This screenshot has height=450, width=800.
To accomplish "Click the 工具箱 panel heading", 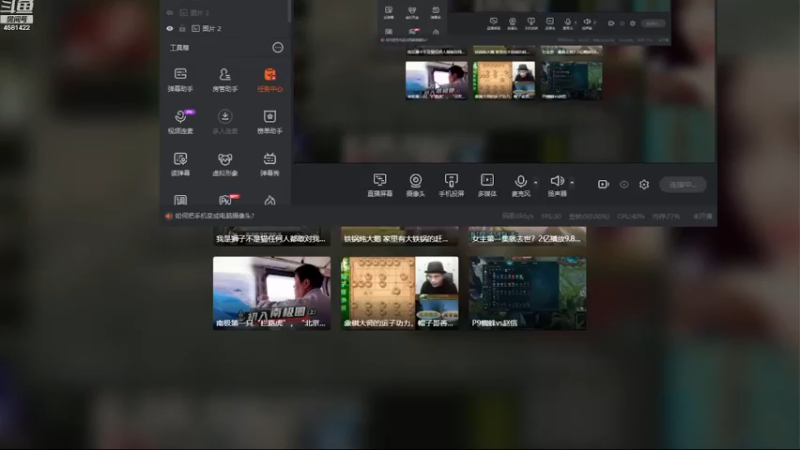I will (179, 47).
